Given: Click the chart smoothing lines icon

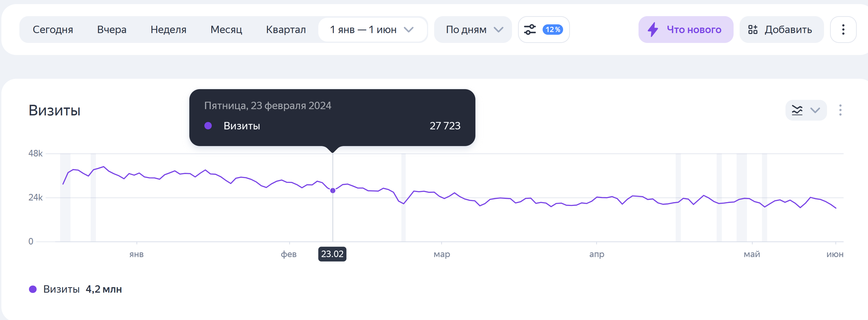Looking at the screenshot, I should tap(797, 110).
